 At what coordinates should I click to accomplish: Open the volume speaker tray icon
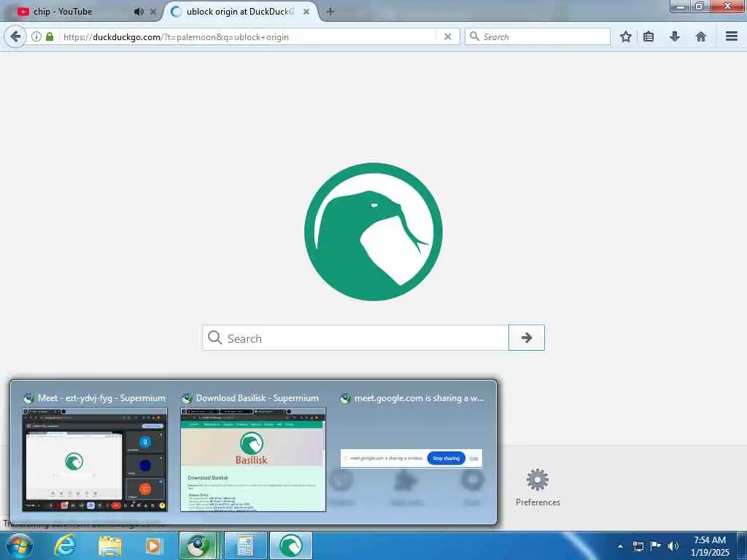coord(673,546)
